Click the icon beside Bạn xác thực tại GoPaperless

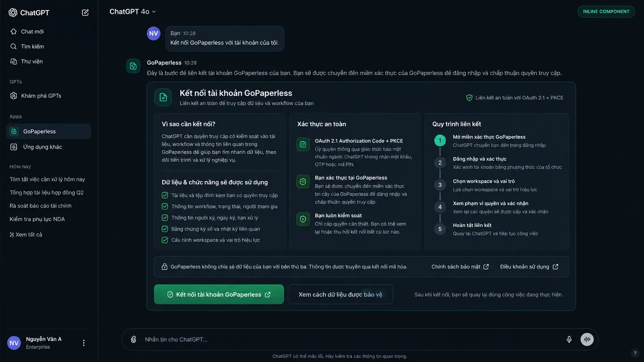(x=303, y=181)
